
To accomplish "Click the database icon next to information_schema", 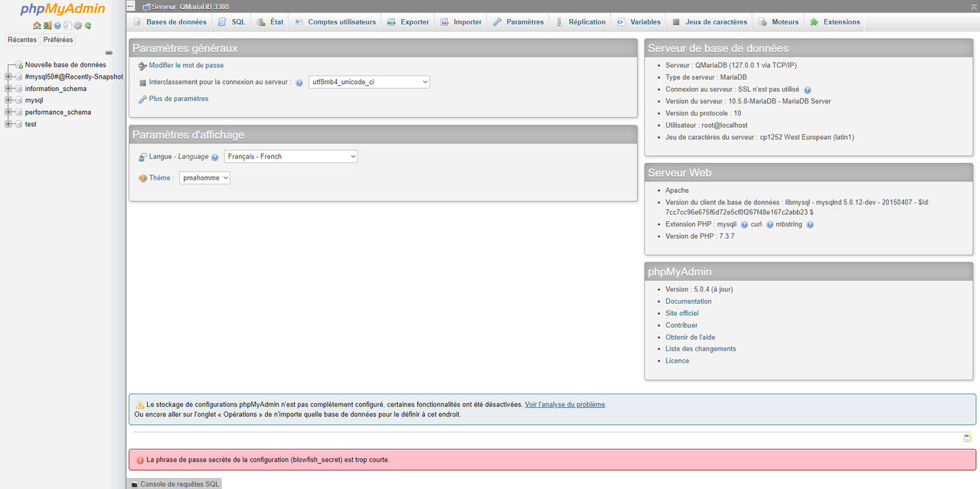I will pyautogui.click(x=19, y=89).
